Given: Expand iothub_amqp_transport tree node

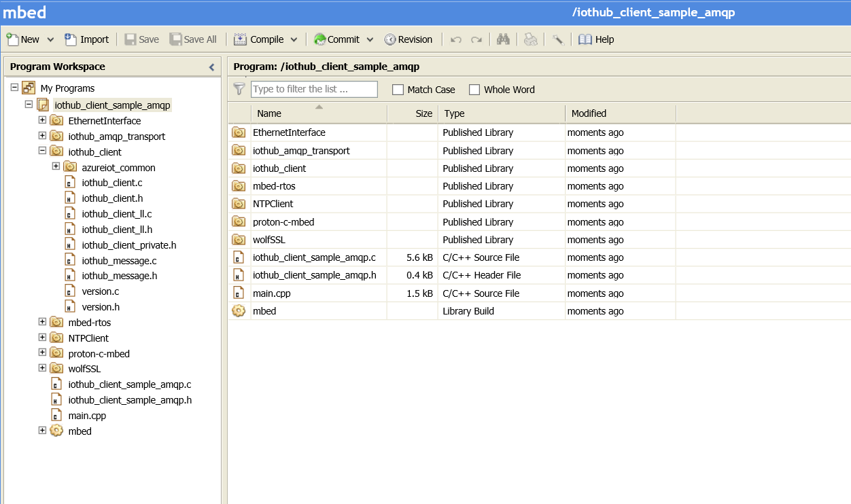Looking at the screenshot, I should tap(42, 136).
